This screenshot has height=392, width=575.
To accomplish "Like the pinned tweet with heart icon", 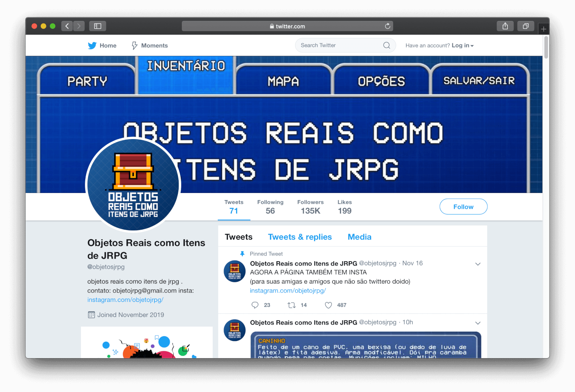I will pyautogui.click(x=328, y=305).
